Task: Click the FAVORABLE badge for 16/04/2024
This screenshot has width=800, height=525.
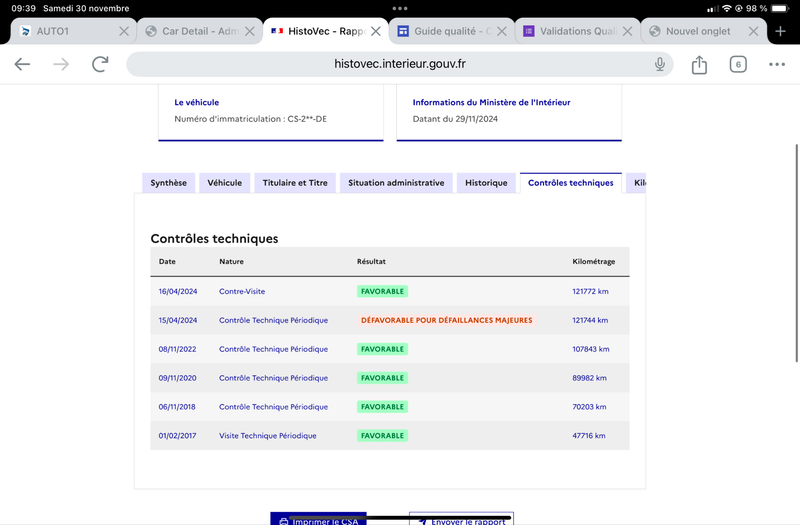Action: 382,292
